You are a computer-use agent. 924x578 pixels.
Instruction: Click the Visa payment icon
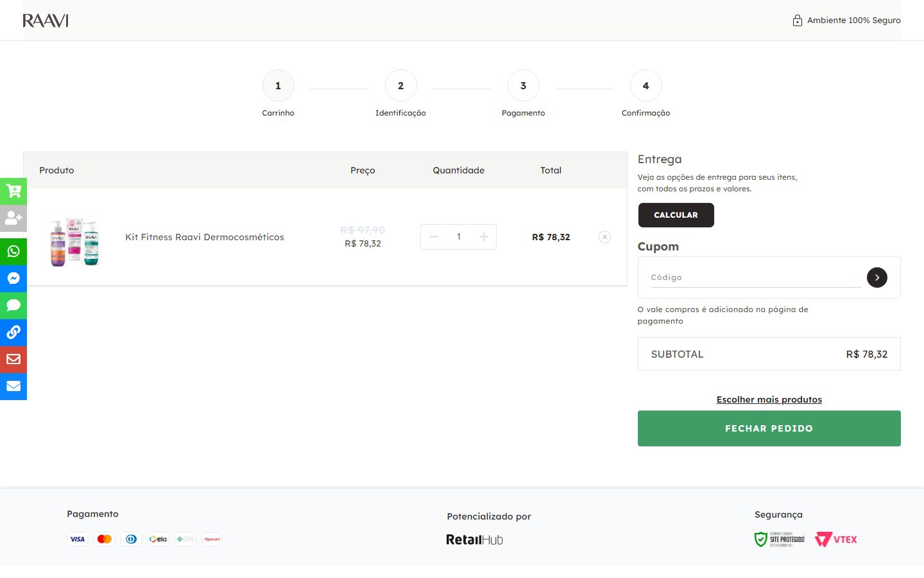click(78, 539)
